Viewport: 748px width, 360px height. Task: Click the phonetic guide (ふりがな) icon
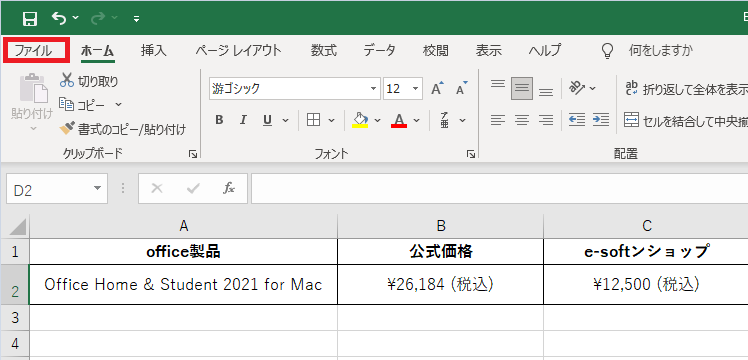[x=445, y=120]
